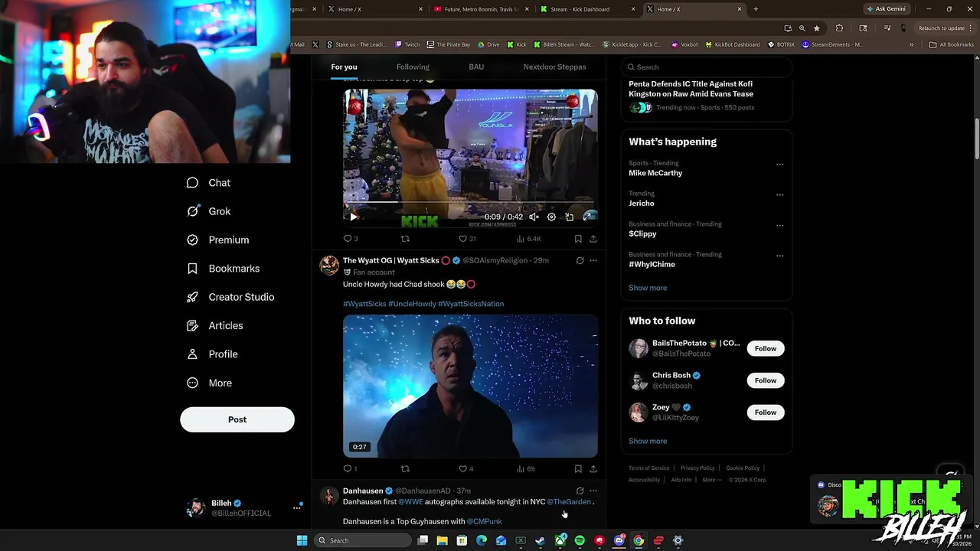Play the Uncle Howdy video thumbnail

click(470, 386)
